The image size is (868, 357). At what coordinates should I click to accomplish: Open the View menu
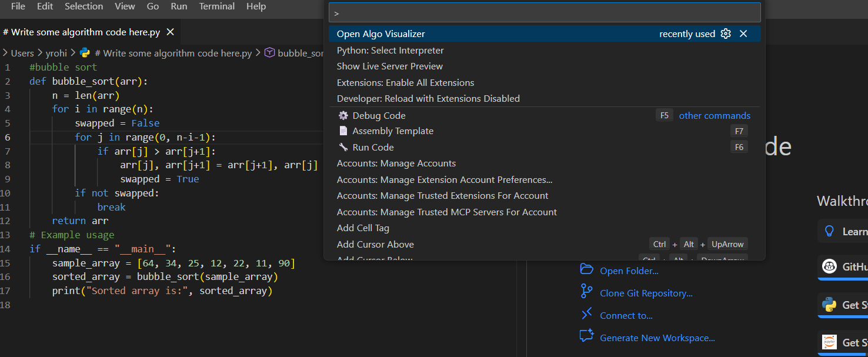[125, 6]
